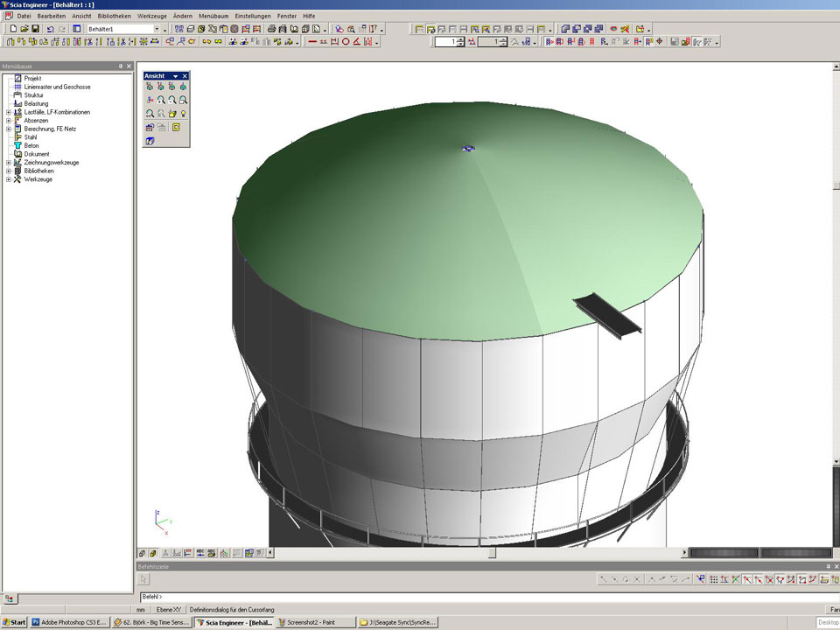Click the Windows Start button
Screen dimensions: 840x630
point(15,622)
